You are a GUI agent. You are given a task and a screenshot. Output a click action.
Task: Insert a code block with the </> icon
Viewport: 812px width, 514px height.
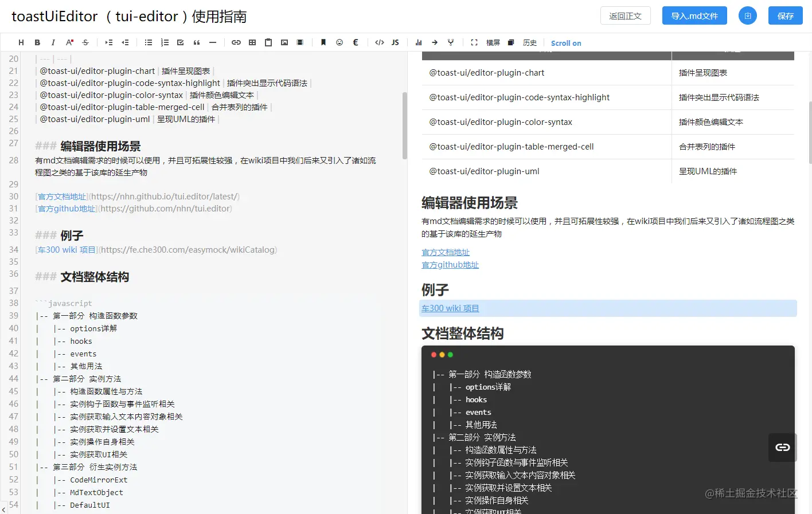point(379,42)
